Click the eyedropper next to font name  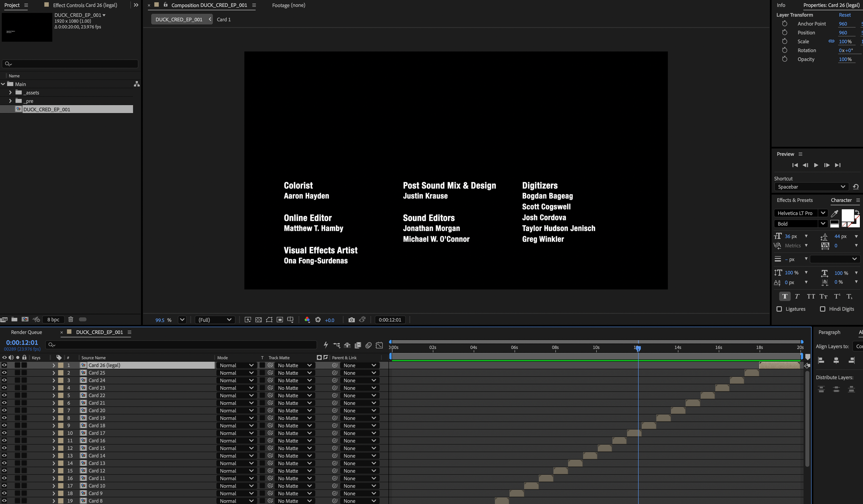pyautogui.click(x=835, y=213)
